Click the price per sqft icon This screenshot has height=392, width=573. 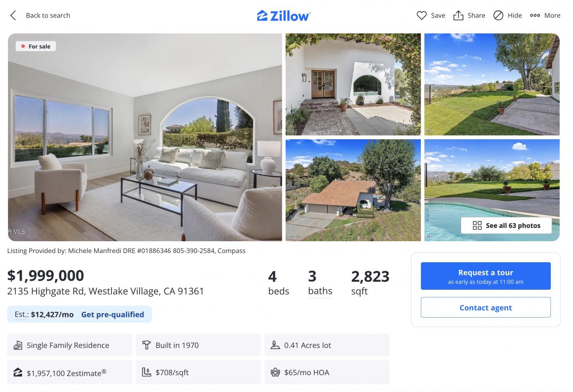(146, 372)
